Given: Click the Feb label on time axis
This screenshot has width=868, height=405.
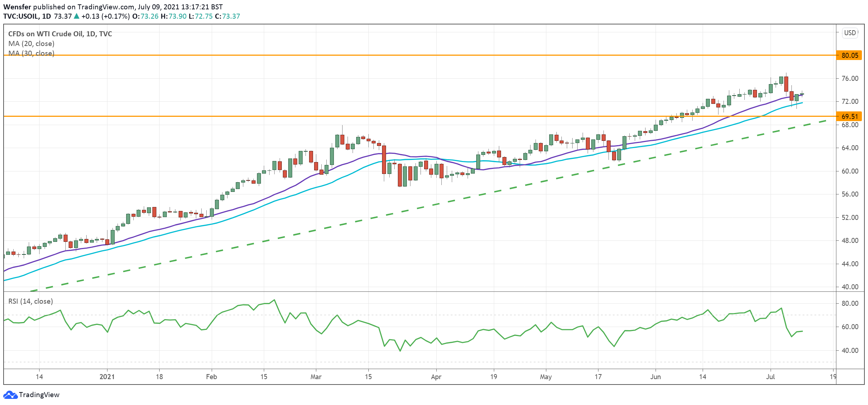Looking at the screenshot, I should (211, 377).
